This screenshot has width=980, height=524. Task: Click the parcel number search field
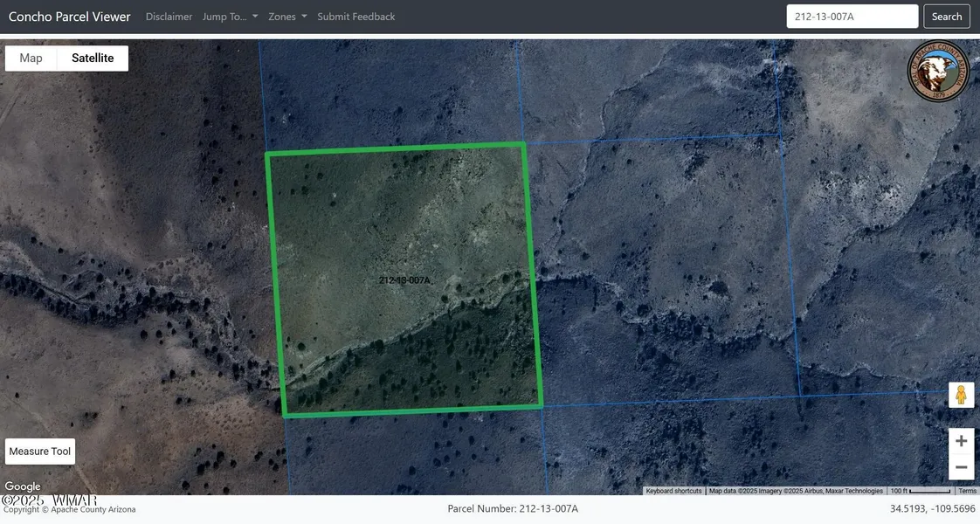point(852,17)
